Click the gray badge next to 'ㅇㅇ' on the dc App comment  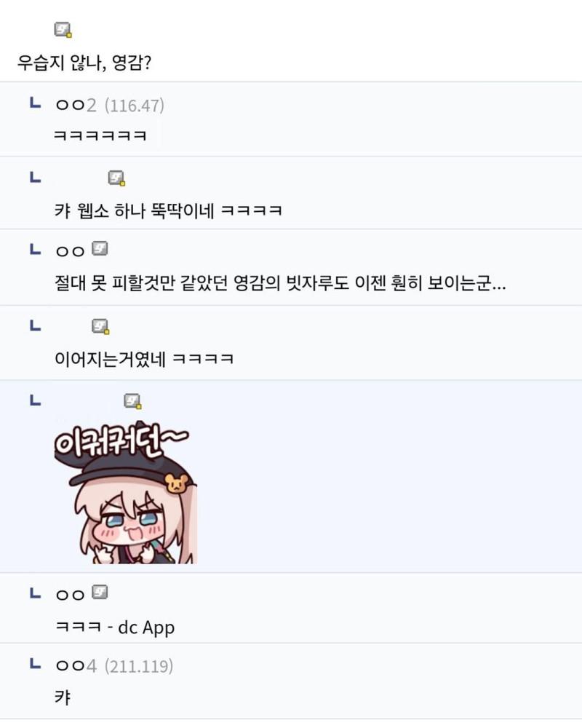pyautogui.click(x=100, y=593)
